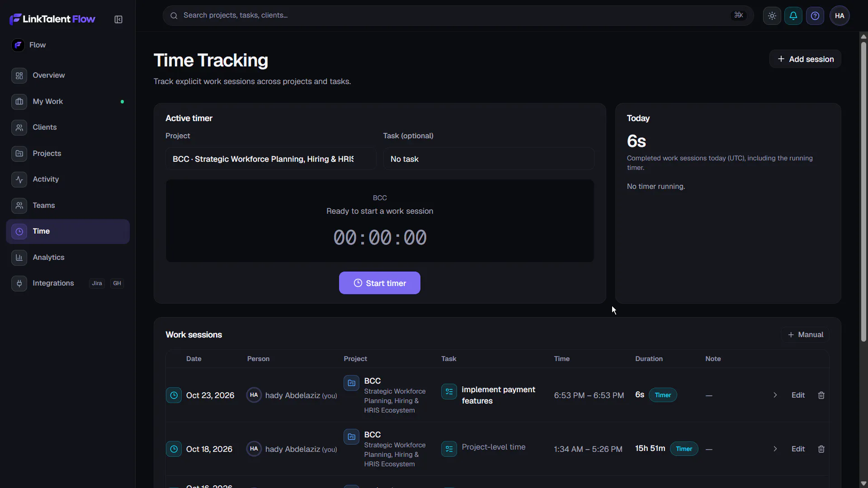868x488 pixels.
Task: Open the notifications bell
Action: (x=793, y=16)
